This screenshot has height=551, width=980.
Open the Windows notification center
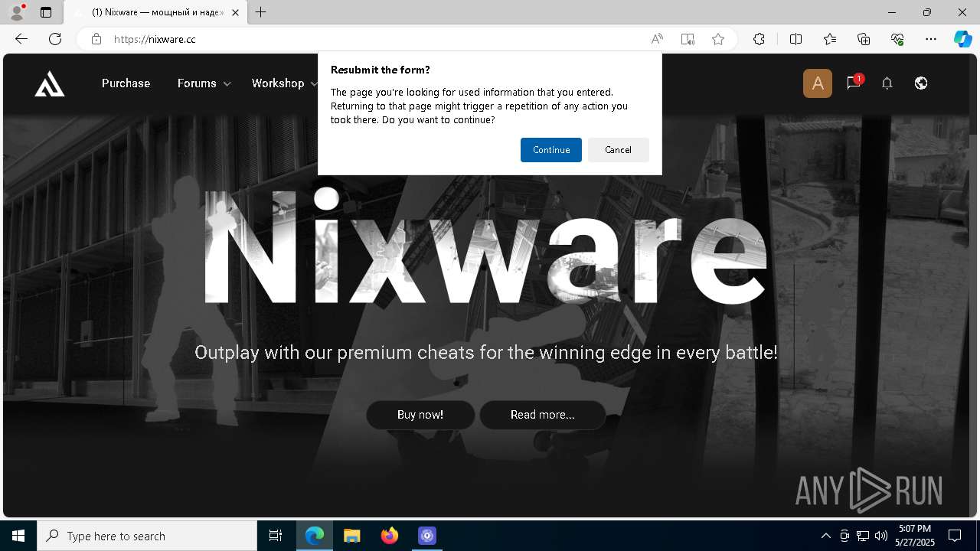tap(955, 536)
